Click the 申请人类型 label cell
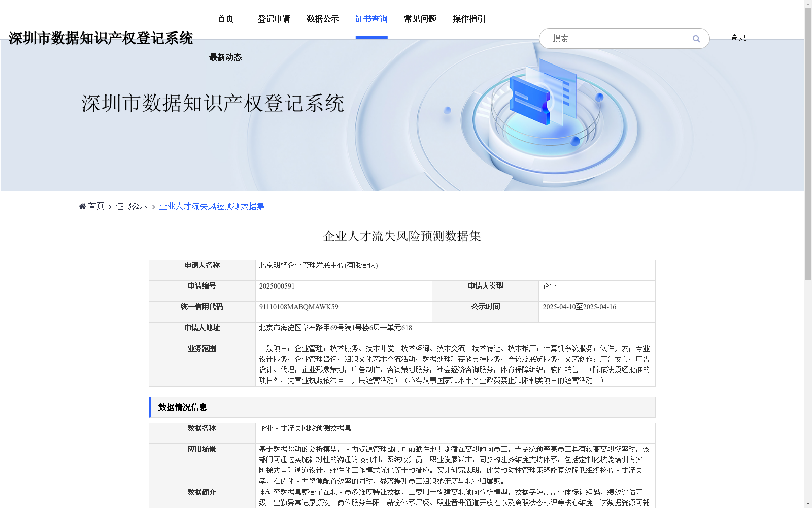 tap(485, 291)
